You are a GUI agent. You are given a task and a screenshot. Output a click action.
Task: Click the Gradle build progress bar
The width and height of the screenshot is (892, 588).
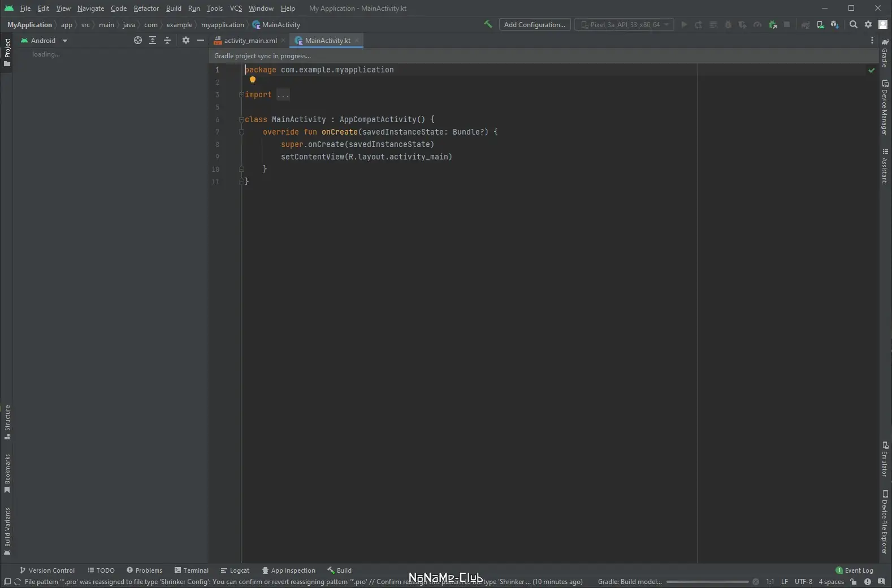pyautogui.click(x=707, y=582)
